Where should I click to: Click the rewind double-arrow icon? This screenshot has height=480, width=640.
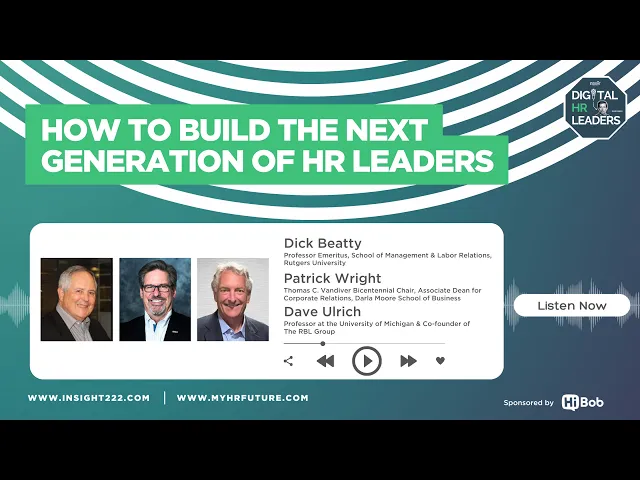325,361
